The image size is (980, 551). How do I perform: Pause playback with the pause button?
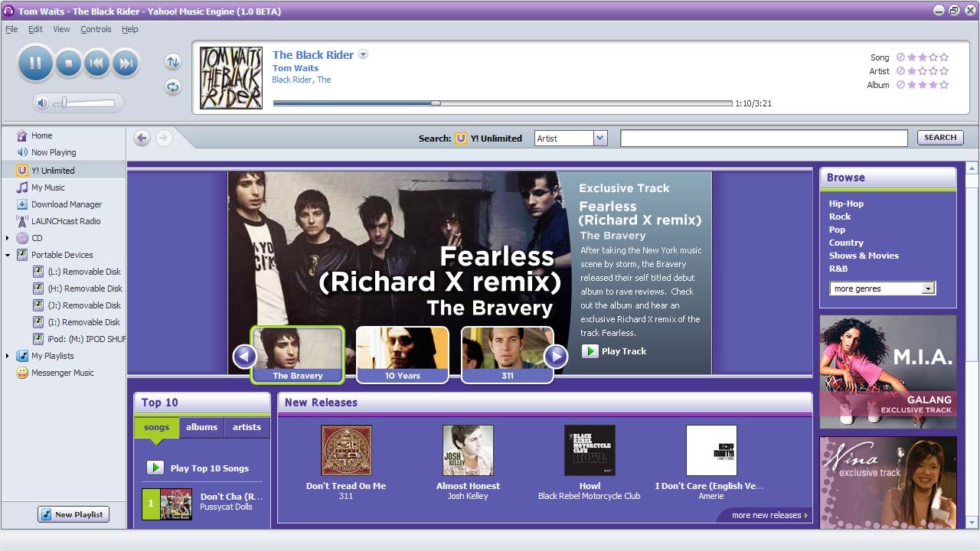(x=35, y=63)
